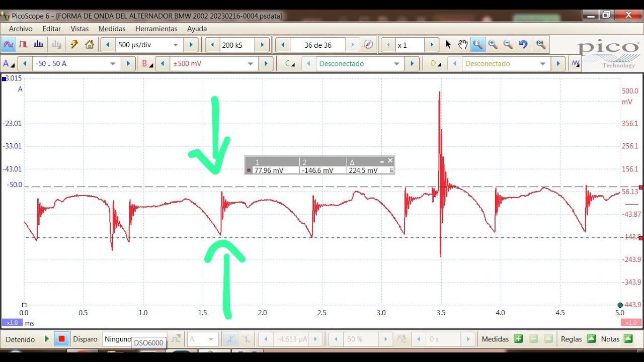Select the marquee zoom tool
Screen dimensions: 644x362
[477, 45]
